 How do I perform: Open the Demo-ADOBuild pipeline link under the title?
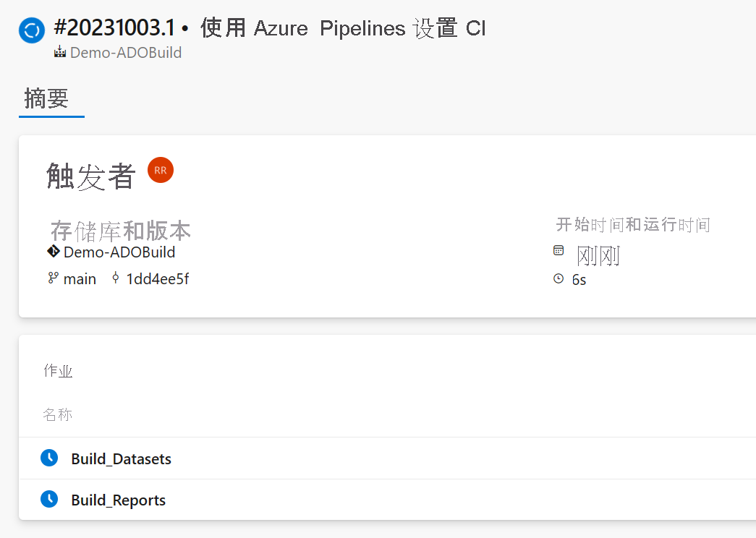[126, 53]
